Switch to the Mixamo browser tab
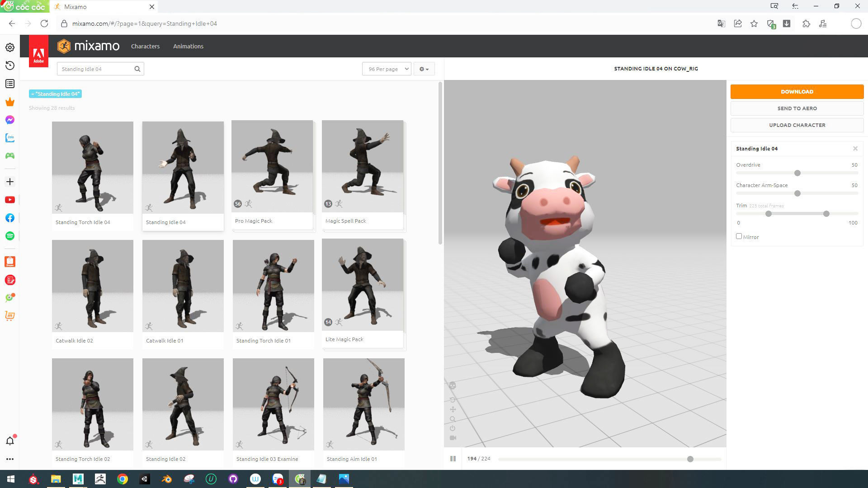868x488 pixels. tap(104, 7)
